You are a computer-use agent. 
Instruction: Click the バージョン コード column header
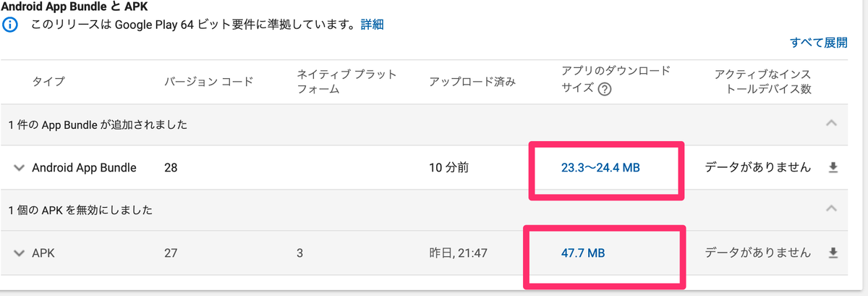209,81
